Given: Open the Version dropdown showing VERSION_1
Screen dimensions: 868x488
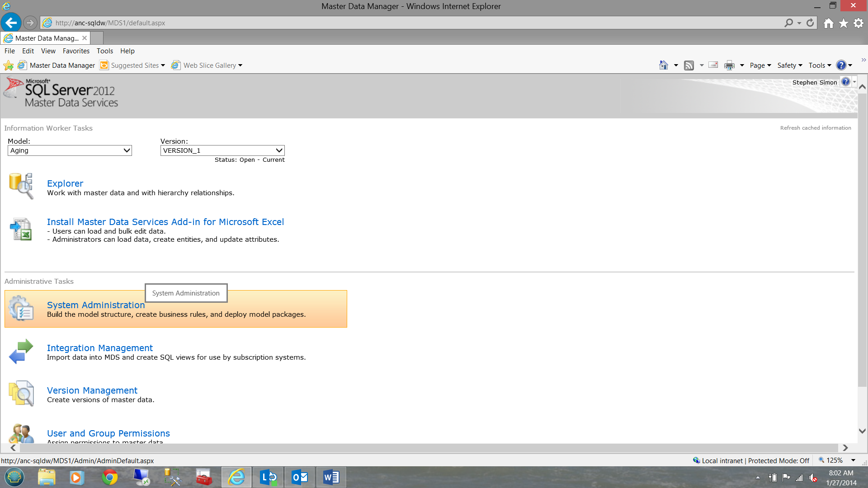Looking at the screenshot, I should (x=222, y=150).
